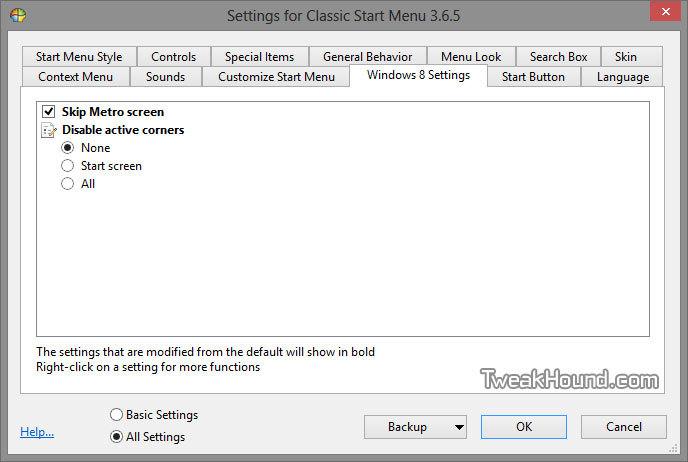The height and width of the screenshot is (462, 688).
Task: Switch to the Context Menu tab
Action: [75, 77]
